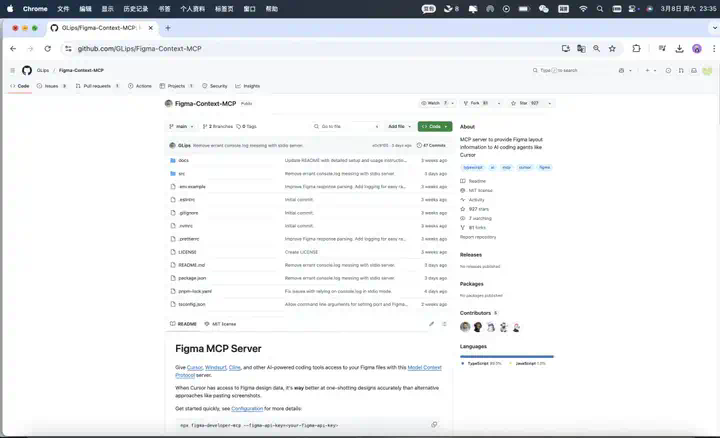Image resolution: width=720 pixels, height=438 pixels.
Task: Switch to the Actions tab
Action: [140, 86]
